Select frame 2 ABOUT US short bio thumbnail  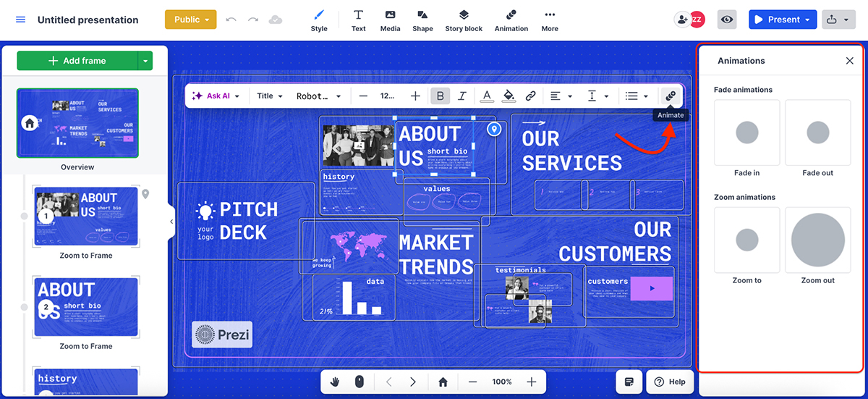[86, 306]
